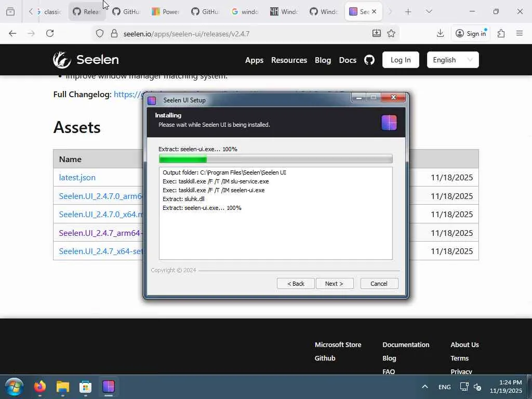The width and height of the screenshot is (532, 399).
Task: Switch to the 'Windc' tab with HH icon
Action: point(284,11)
